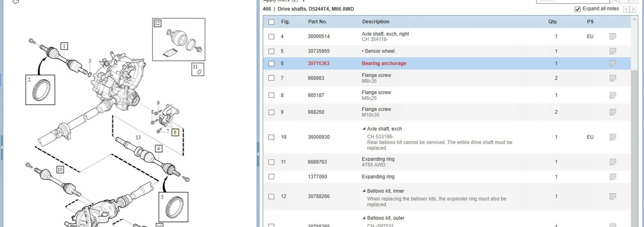Collapse the note under Bellows kit, inner
The width and height of the screenshot is (644, 227).
(364, 191)
